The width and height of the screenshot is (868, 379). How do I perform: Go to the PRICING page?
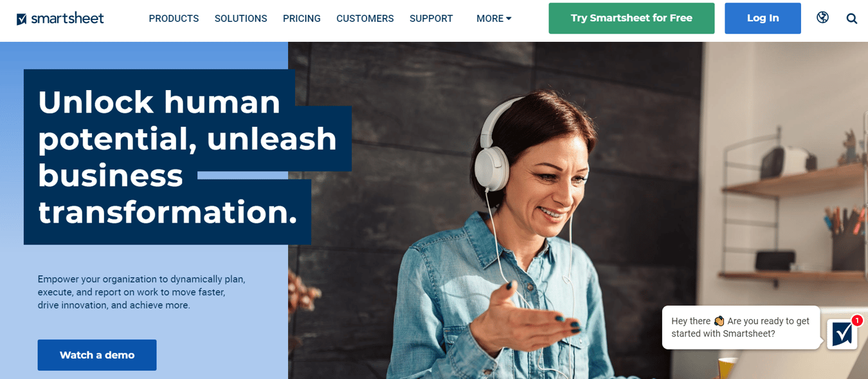click(x=302, y=19)
